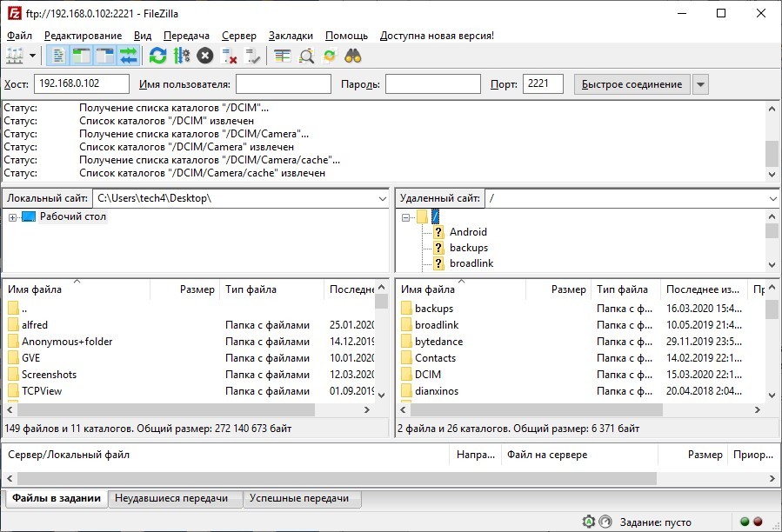Toggle synchronized browsing
The width and height of the screenshot is (782, 532).
coord(330,56)
